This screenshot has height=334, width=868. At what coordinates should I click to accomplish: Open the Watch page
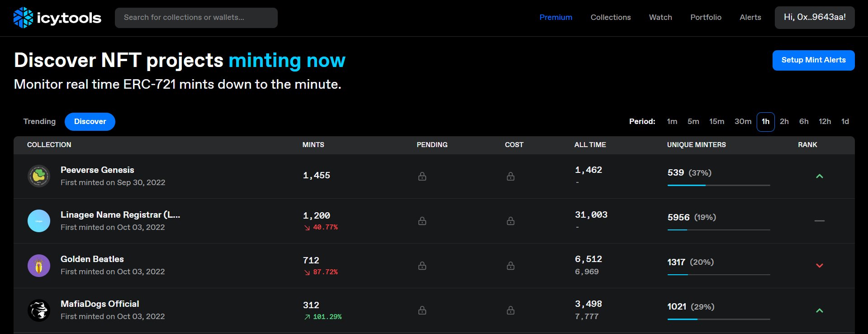click(x=660, y=17)
